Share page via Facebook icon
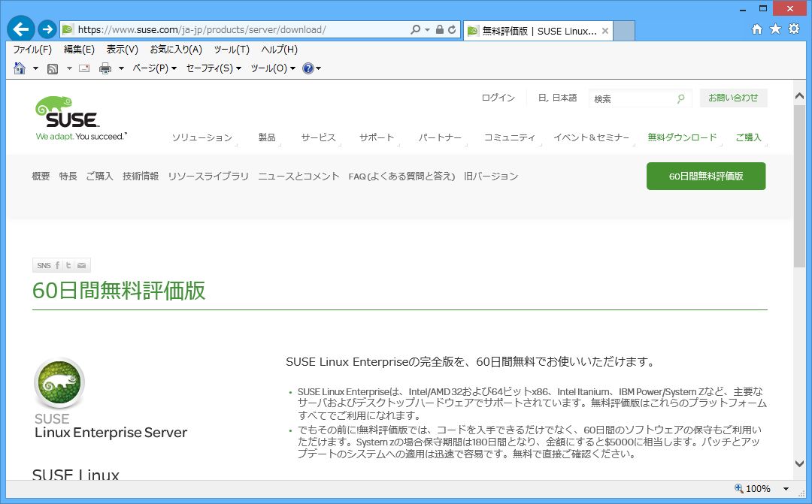Screen dimensions: 812x504 [58, 265]
